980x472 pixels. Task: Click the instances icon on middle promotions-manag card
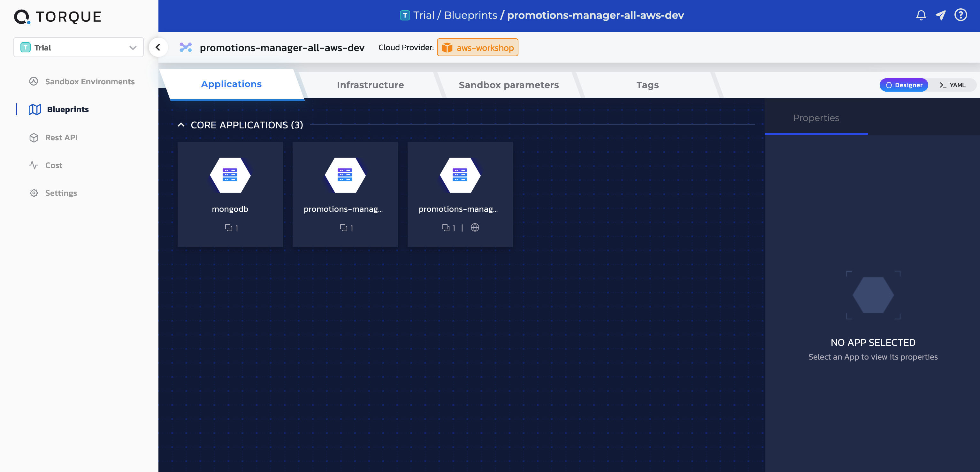click(343, 227)
